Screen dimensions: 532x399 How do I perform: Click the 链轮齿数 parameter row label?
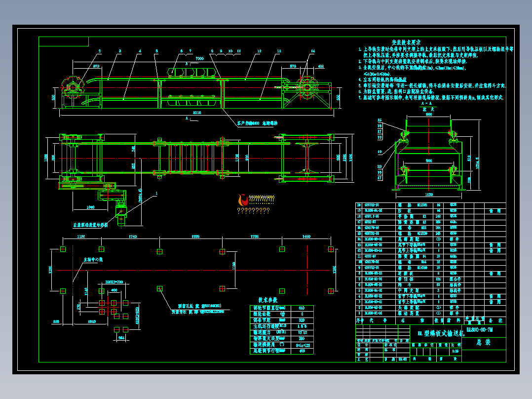pyautogui.click(x=262, y=314)
